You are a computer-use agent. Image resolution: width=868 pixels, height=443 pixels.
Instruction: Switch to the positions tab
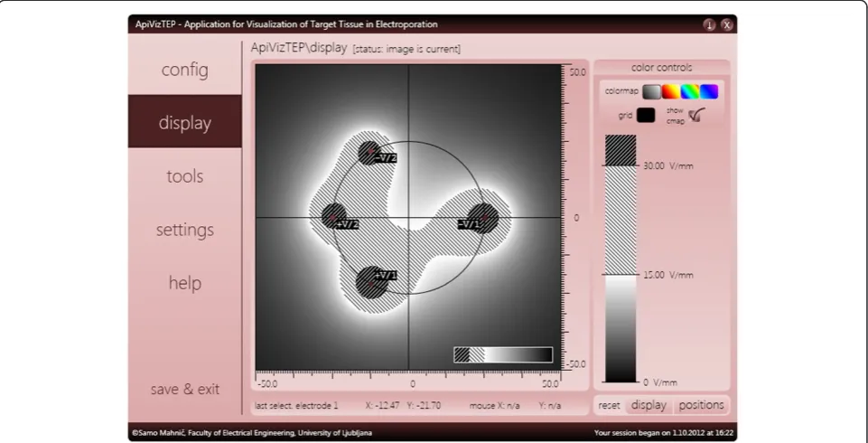[x=702, y=405]
